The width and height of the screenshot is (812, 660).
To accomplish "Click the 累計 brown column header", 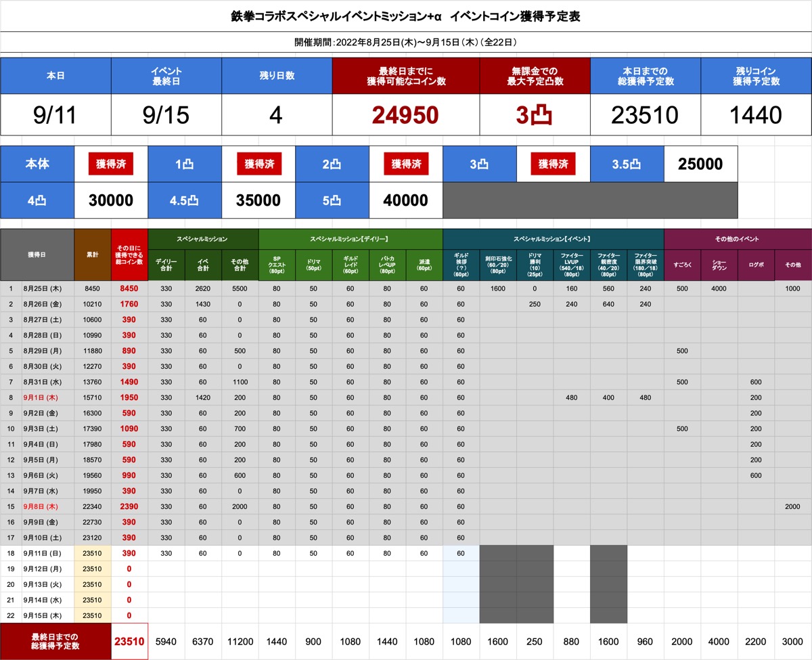I will click(93, 255).
